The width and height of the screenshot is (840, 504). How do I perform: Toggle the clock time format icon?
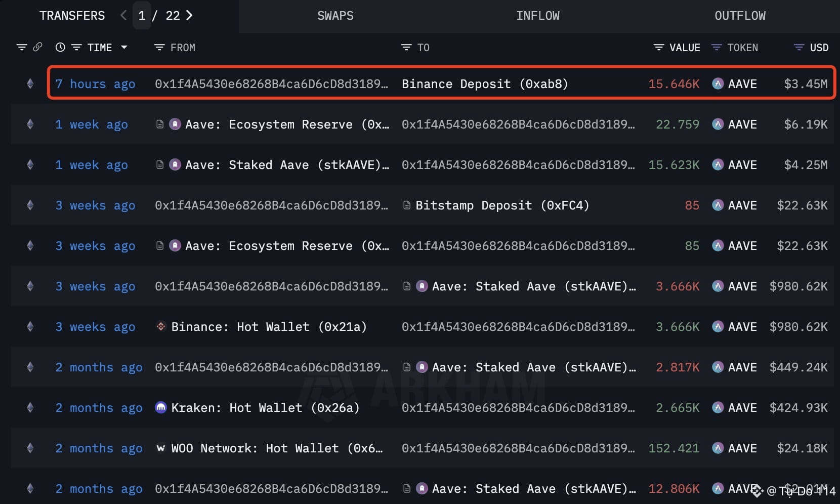click(60, 48)
